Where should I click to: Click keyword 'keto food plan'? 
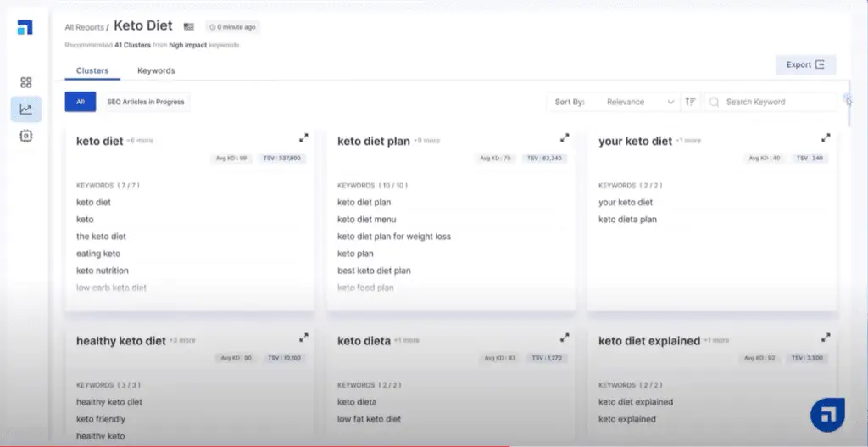coord(365,288)
